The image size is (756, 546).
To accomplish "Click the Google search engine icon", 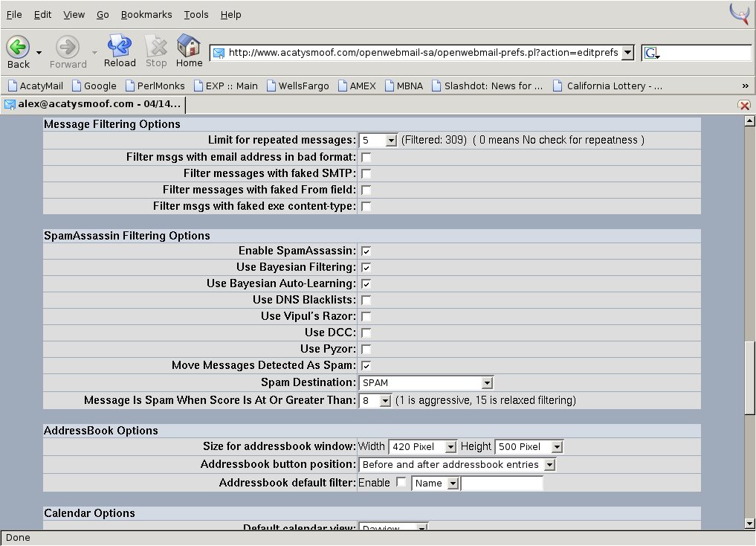I will (651, 53).
